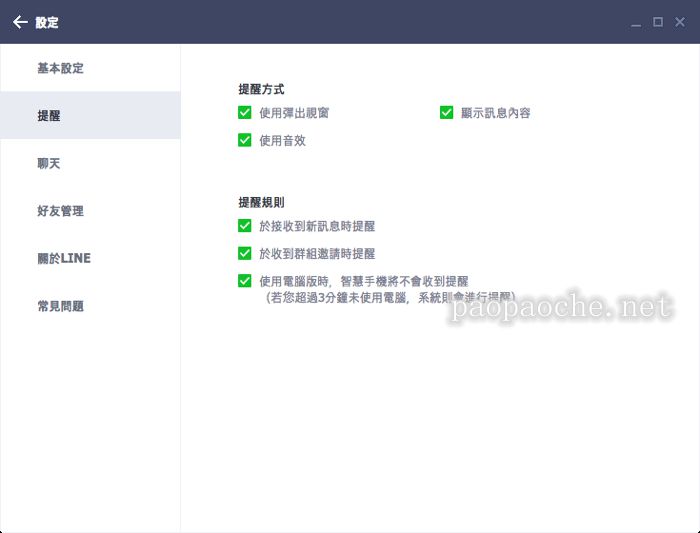This screenshot has height=533, width=700.
Task: Toggle the 顯示訊息內容 checkbox
Action: tap(446, 112)
